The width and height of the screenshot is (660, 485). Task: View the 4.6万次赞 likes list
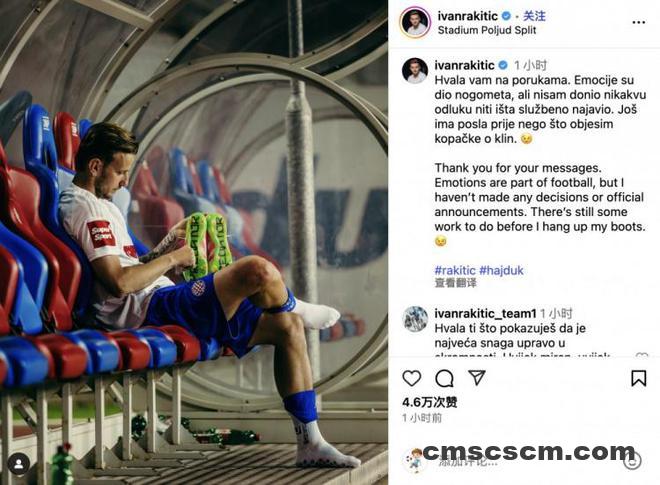429,402
